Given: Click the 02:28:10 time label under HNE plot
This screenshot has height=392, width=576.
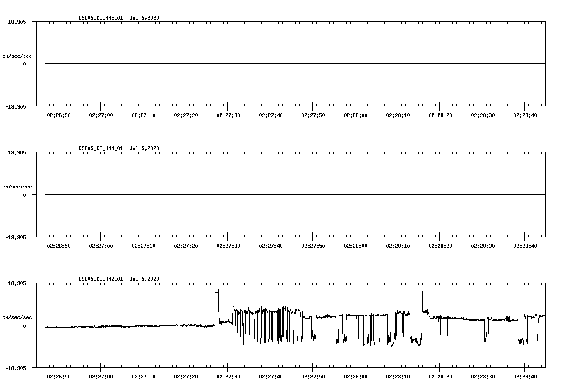Looking at the screenshot, I should (398, 115).
